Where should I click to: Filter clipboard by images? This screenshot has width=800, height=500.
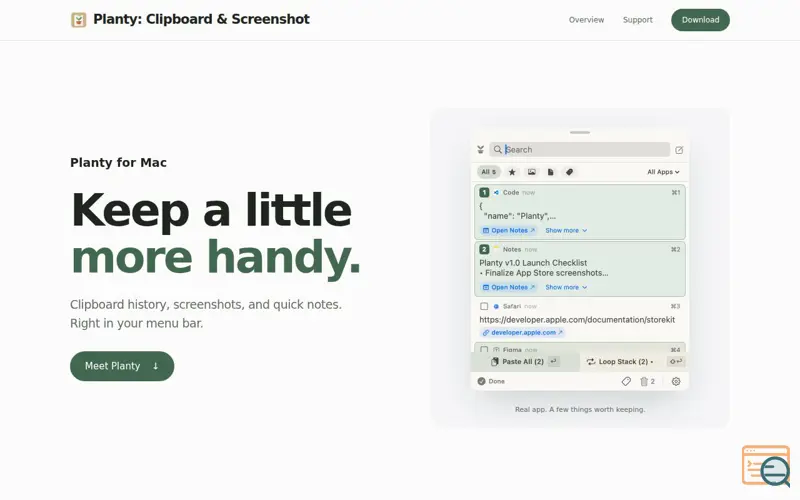click(531, 172)
